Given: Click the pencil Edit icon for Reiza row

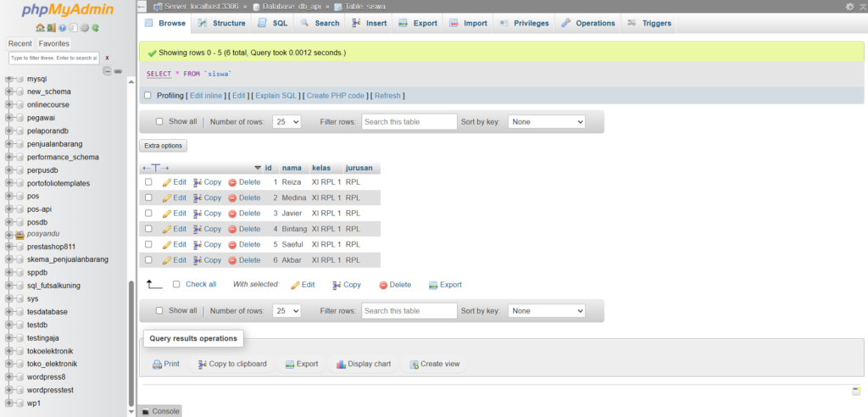Looking at the screenshot, I should tap(167, 182).
